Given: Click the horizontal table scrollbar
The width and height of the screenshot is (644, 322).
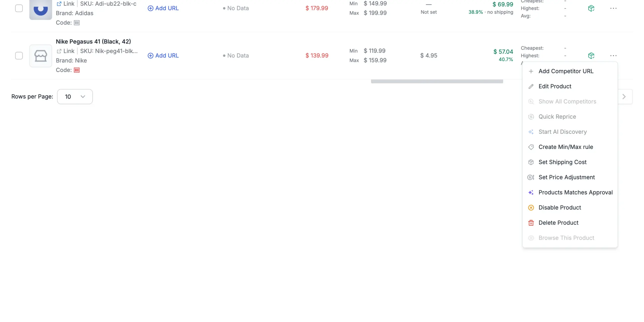Looking at the screenshot, I should pyautogui.click(x=437, y=81).
